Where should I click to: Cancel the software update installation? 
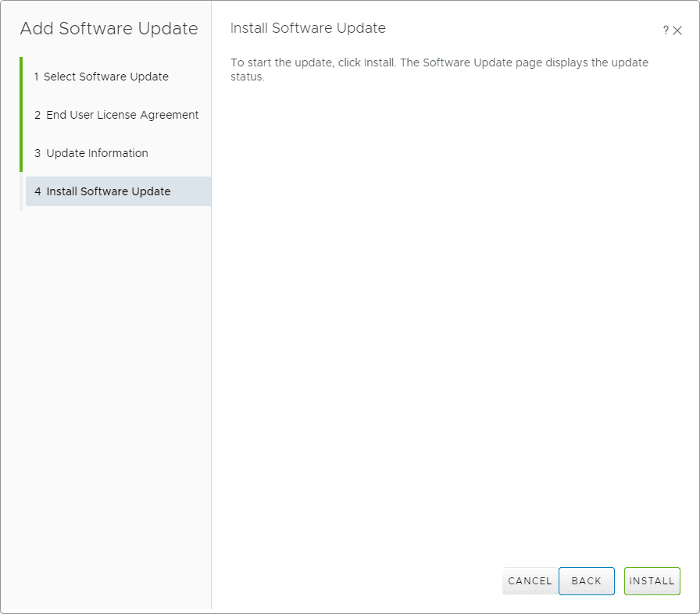530,581
